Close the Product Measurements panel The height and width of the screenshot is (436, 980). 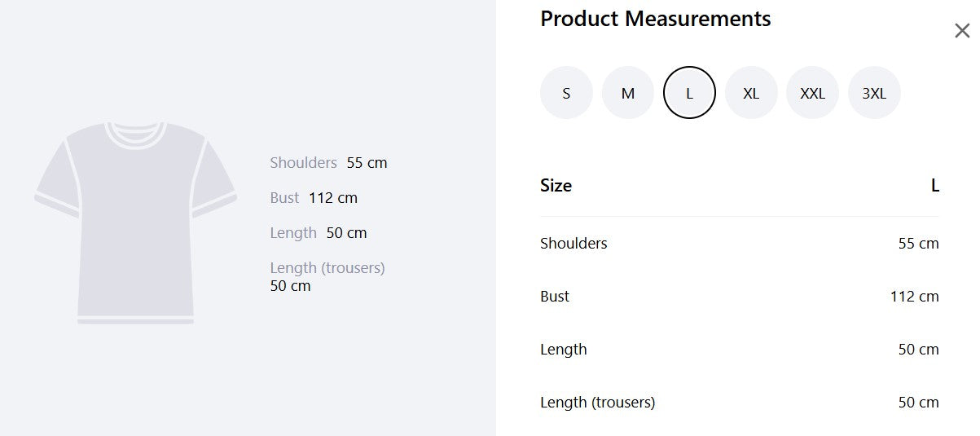[962, 31]
